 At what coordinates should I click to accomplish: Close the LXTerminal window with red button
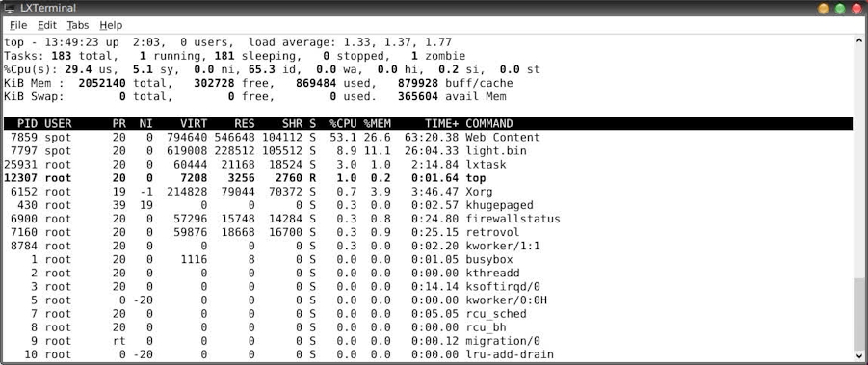click(x=856, y=9)
